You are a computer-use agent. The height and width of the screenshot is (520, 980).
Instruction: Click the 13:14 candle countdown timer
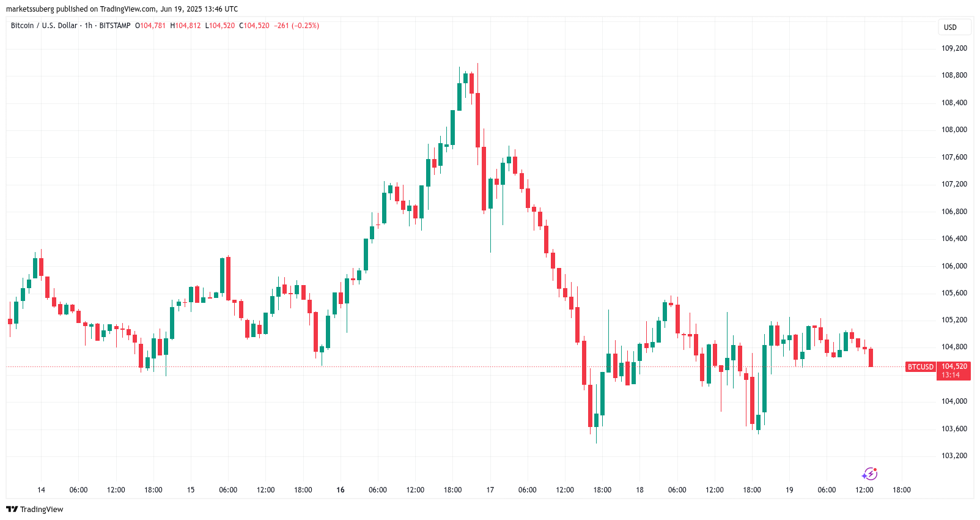950,375
